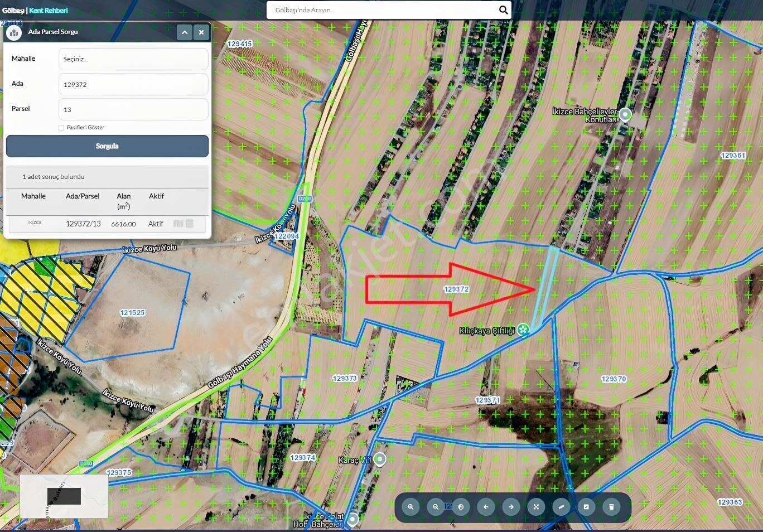Click the parcel block label 129374 on the map

point(303,458)
